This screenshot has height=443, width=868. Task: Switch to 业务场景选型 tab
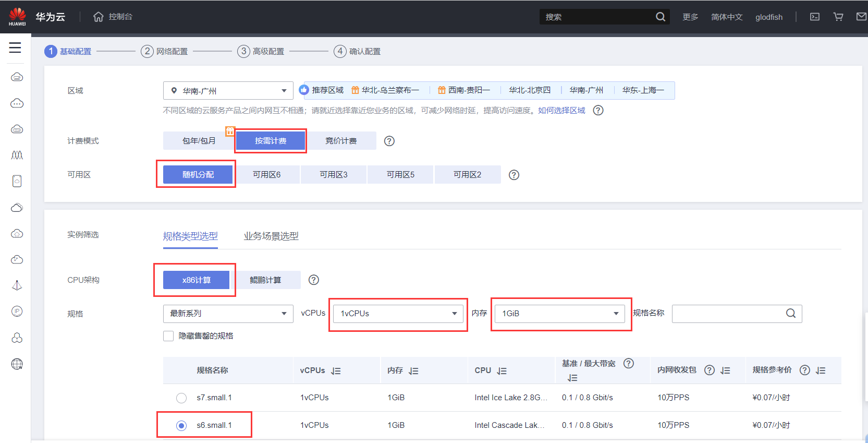(271, 236)
